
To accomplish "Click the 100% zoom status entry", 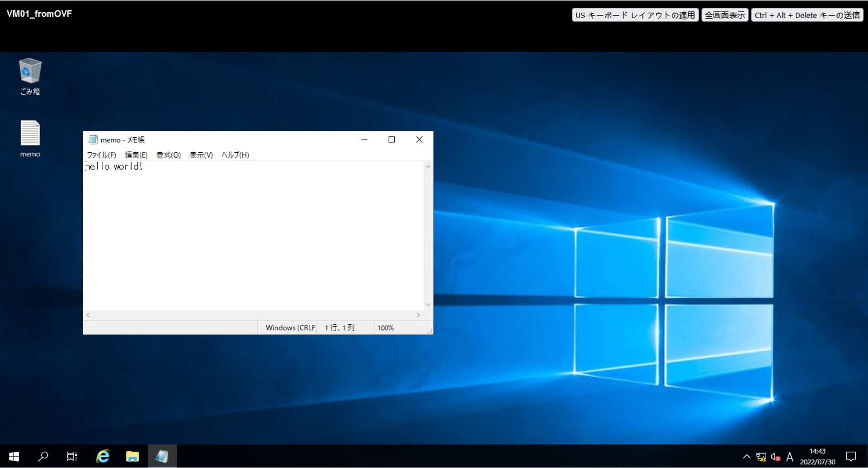I will pyautogui.click(x=386, y=328).
